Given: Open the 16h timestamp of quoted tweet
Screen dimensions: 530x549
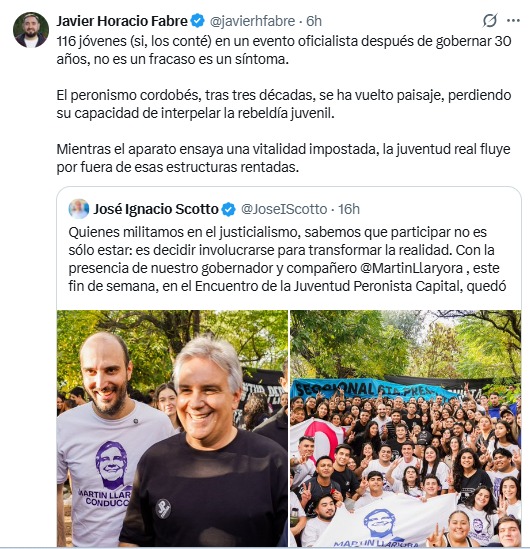Looking at the screenshot, I should click(x=349, y=209).
